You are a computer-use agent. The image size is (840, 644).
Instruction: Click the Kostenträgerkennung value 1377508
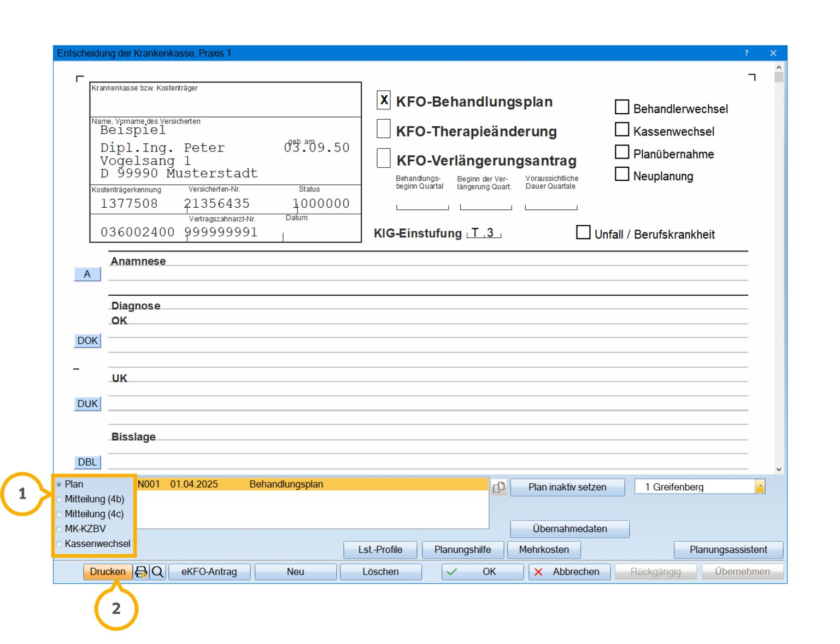(x=129, y=204)
